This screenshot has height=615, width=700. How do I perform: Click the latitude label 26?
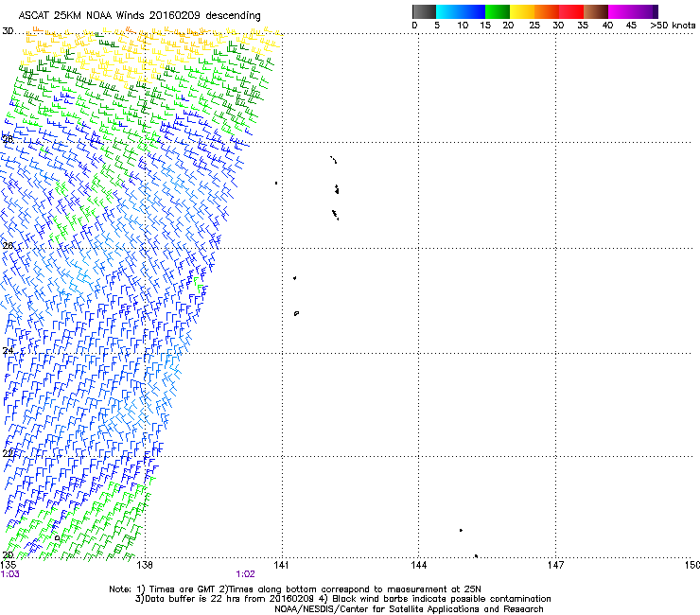(x=8, y=246)
